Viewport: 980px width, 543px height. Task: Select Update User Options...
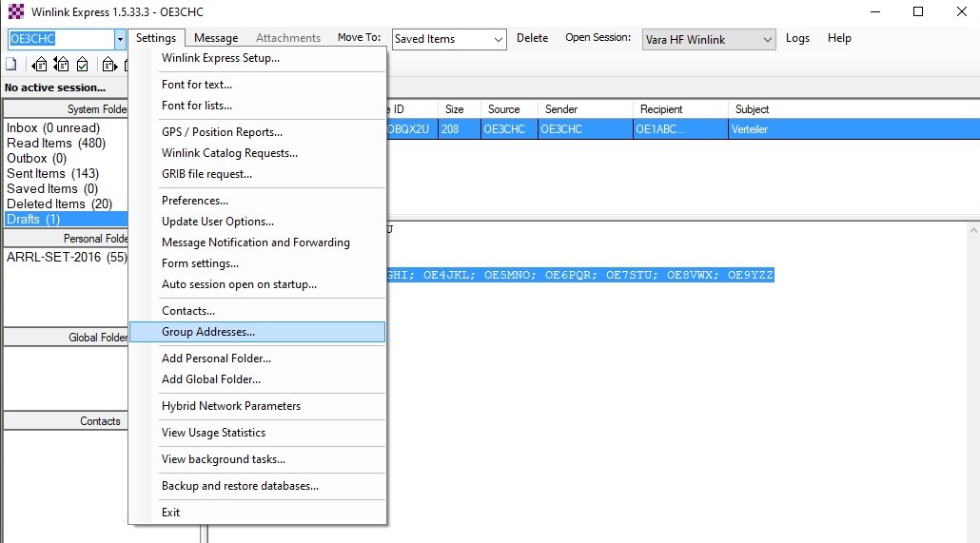coord(258,222)
